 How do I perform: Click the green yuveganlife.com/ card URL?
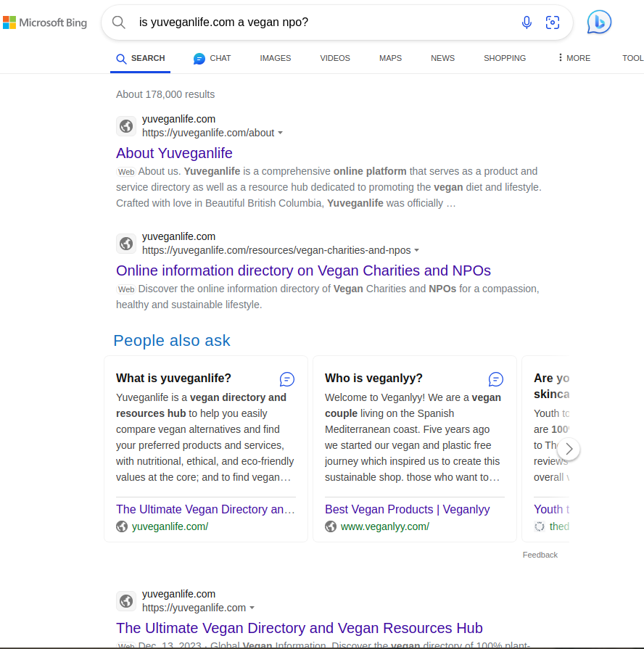pyautogui.click(x=170, y=526)
